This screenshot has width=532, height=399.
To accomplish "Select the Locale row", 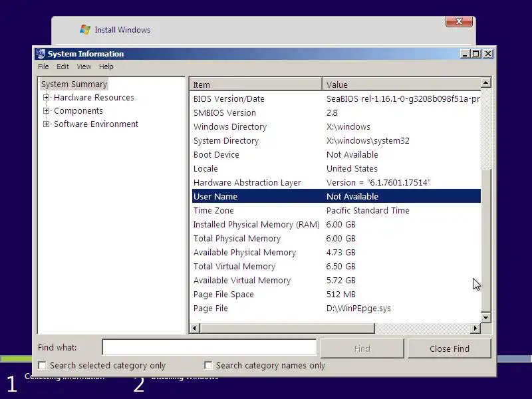I will [336, 168].
